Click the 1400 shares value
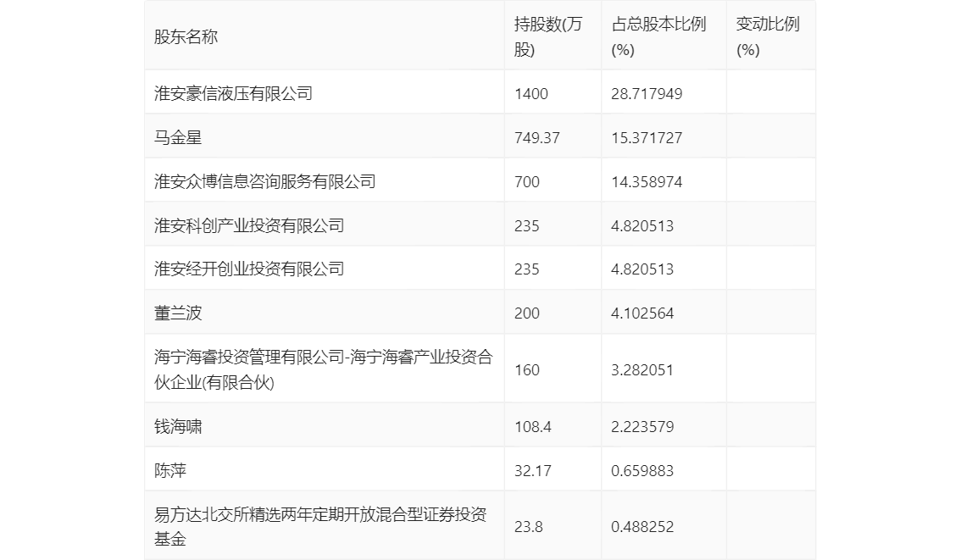Screen dimensions: 961x560 click(531, 94)
